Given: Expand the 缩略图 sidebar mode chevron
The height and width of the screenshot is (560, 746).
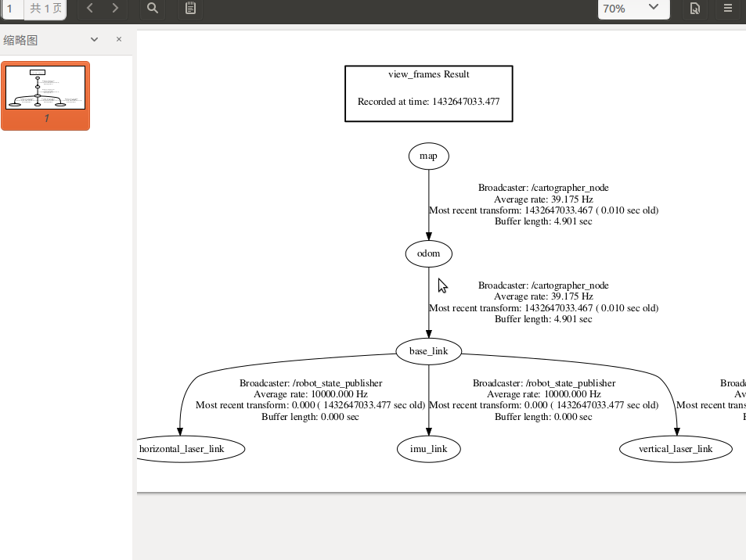Looking at the screenshot, I should tap(94, 39).
